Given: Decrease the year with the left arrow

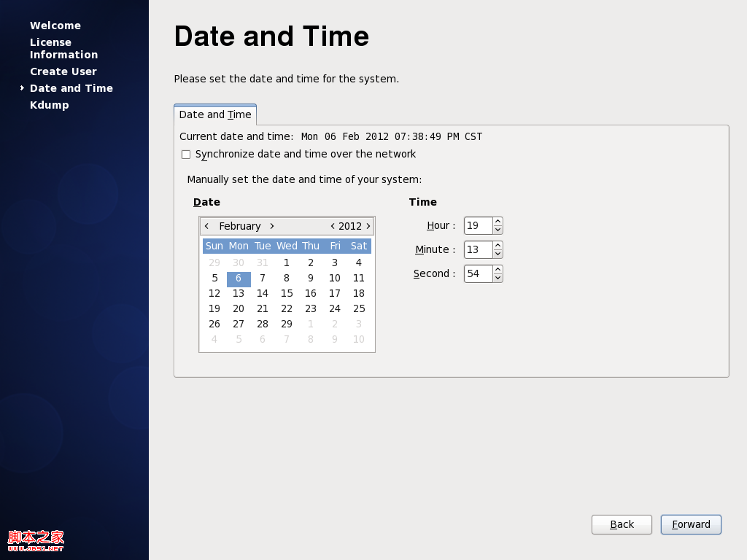Looking at the screenshot, I should click(333, 226).
